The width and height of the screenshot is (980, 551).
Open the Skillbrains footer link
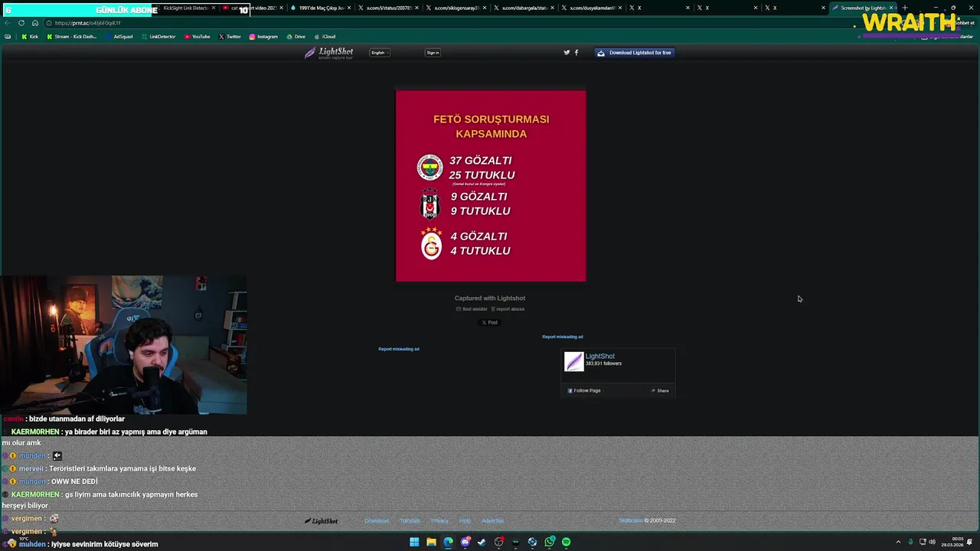click(631, 521)
